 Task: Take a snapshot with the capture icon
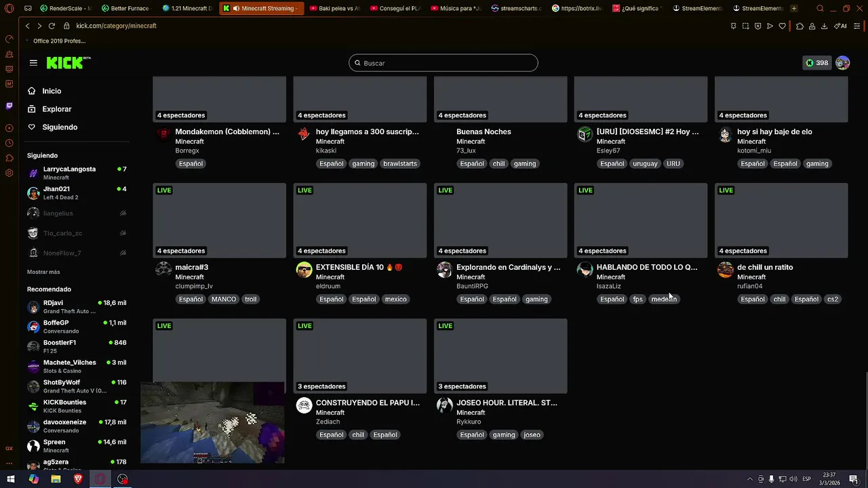[745, 26]
